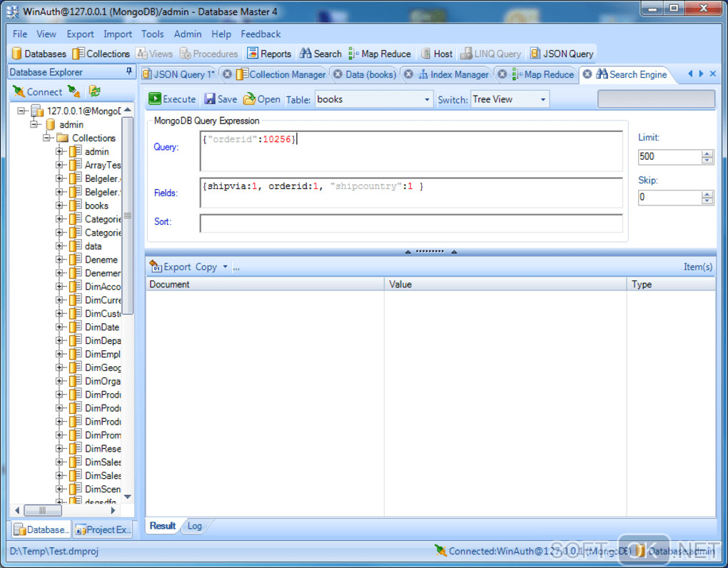The image size is (728, 568).
Task: Click the Host toolbar icon
Action: pyautogui.click(x=436, y=54)
